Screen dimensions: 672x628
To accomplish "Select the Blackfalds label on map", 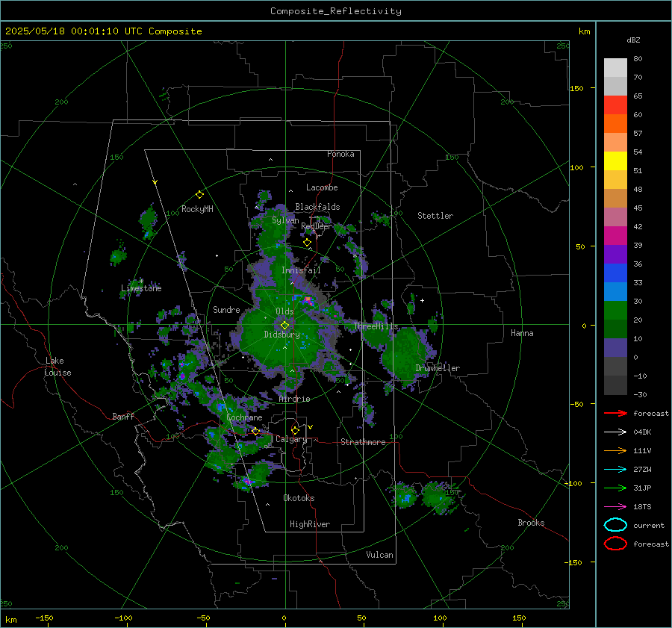I will coord(317,207).
